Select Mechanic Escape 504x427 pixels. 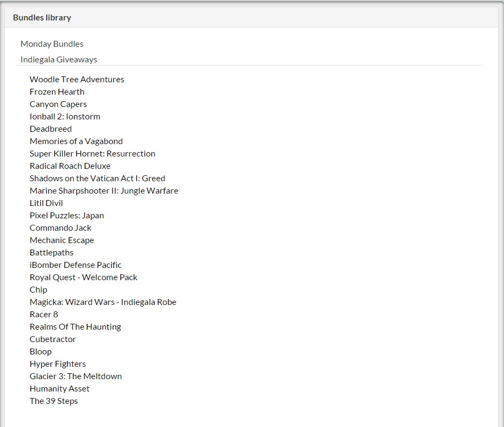tap(62, 240)
